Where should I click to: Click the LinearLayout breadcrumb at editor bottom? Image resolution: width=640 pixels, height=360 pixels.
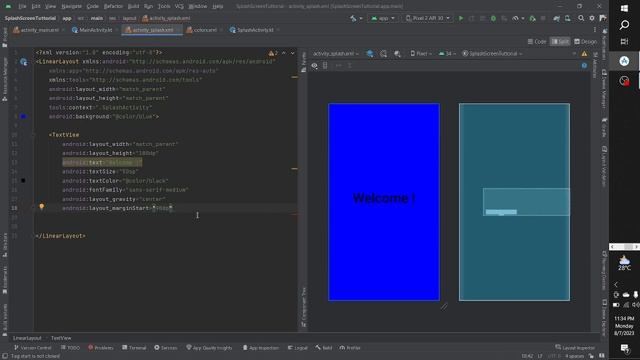pos(27,338)
